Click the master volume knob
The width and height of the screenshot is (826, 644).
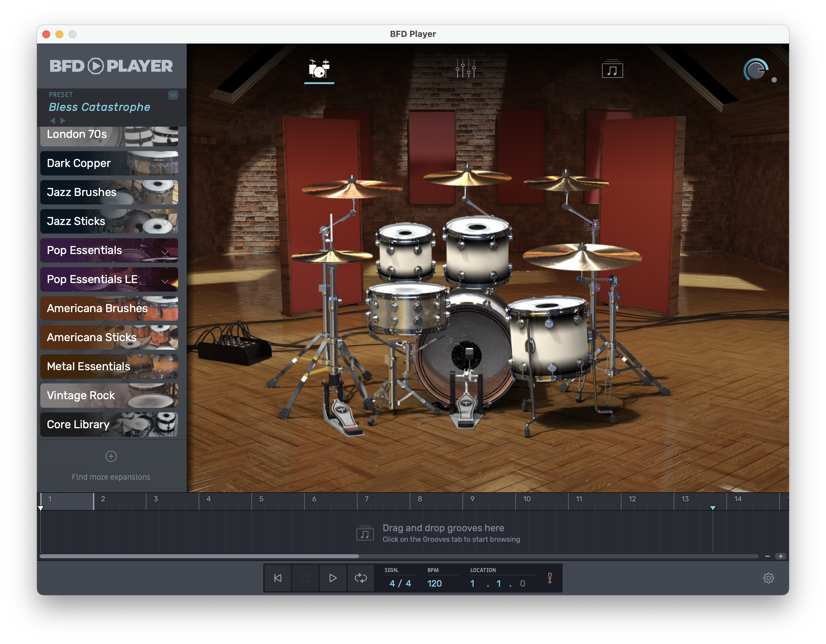click(756, 70)
